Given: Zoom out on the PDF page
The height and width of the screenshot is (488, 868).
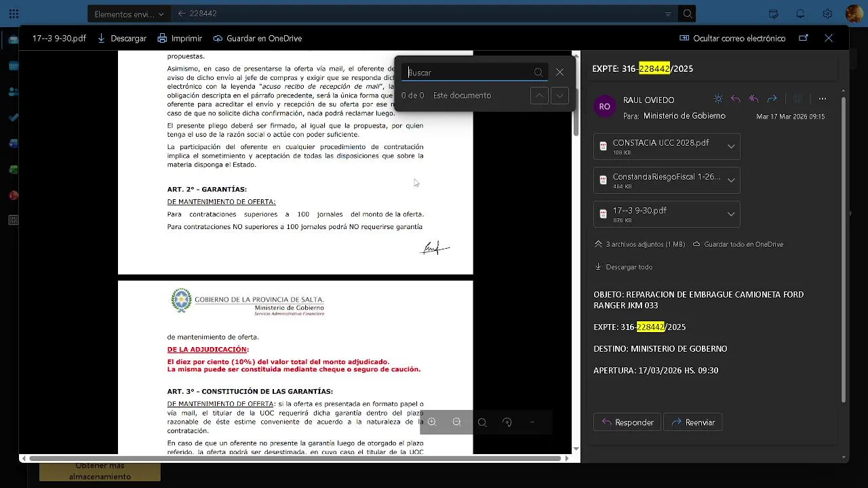Looking at the screenshot, I should [x=456, y=422].
